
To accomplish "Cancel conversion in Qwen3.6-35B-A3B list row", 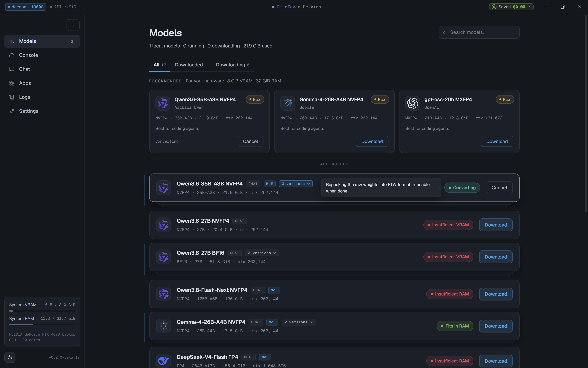I will (499, 188).
